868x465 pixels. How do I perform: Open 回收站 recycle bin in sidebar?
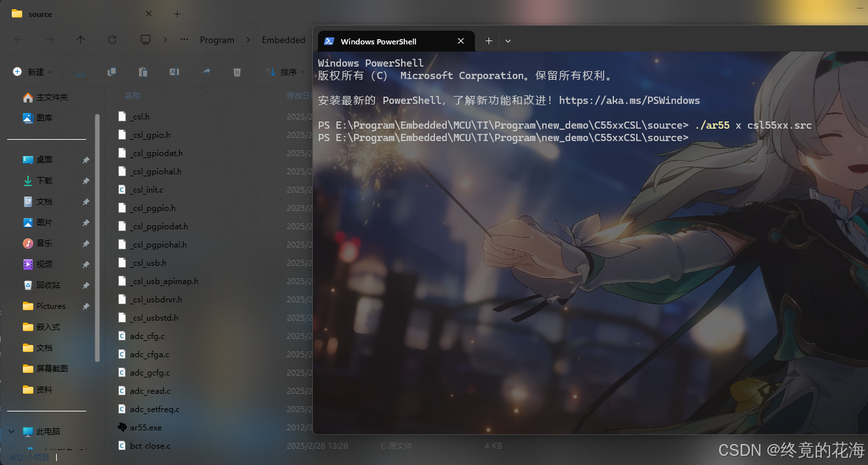pos(42,285)
